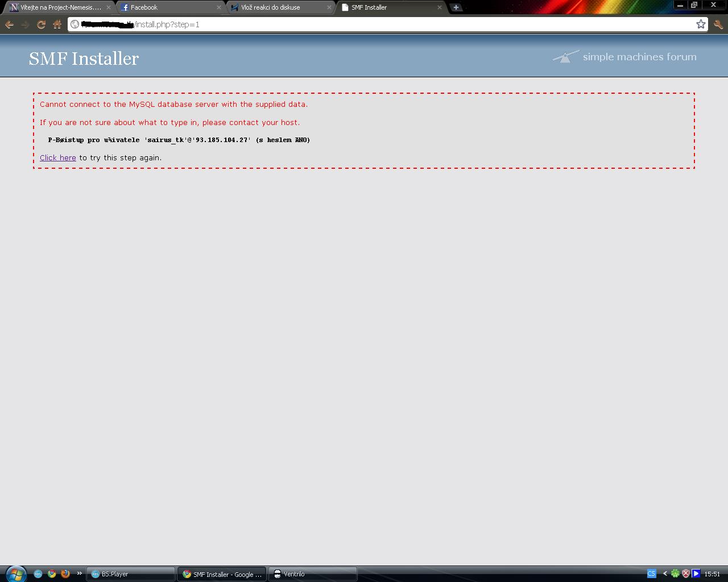The image size is (728, 582).
Task: Switch to the Facebook tab
Action: [171, 7]
